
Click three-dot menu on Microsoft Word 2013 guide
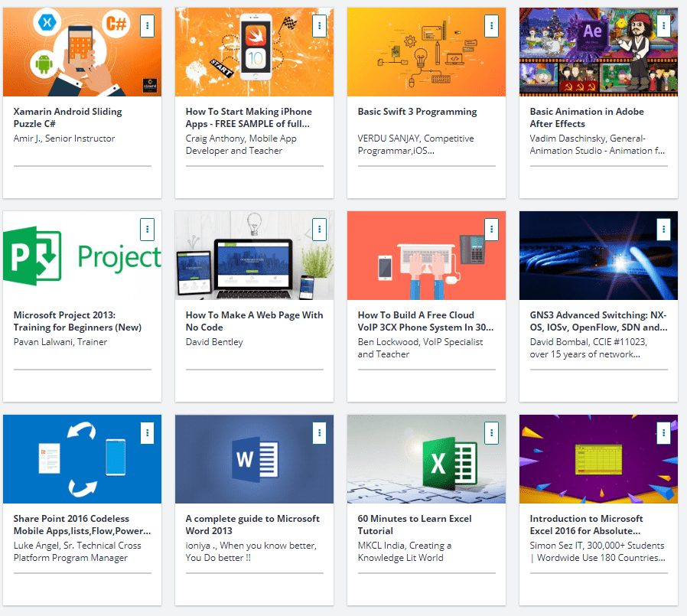[x=320, y=432]
